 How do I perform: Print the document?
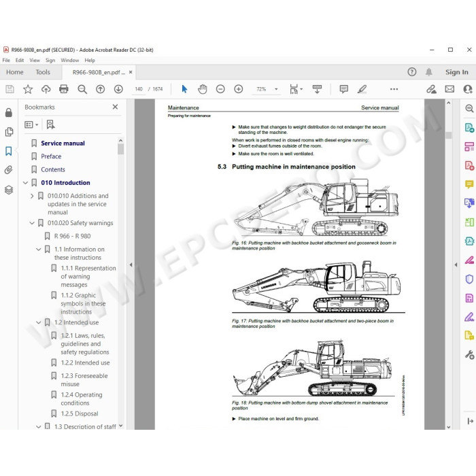click(x=64, y=89)
